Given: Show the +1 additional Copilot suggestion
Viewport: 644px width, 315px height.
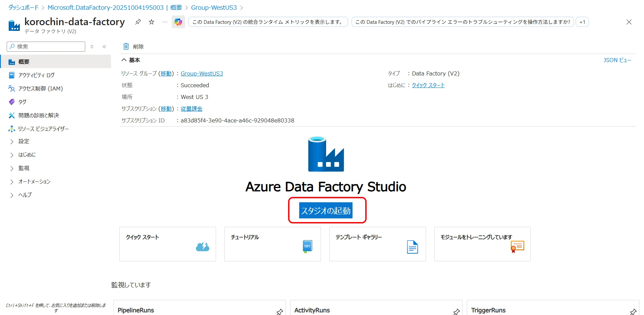Looking at the screenshot, I should tap(582, 22).
